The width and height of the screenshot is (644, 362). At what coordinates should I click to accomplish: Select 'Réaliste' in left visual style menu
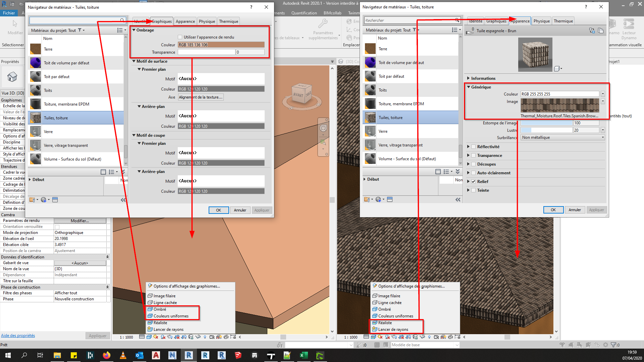(x=160, y=323)
